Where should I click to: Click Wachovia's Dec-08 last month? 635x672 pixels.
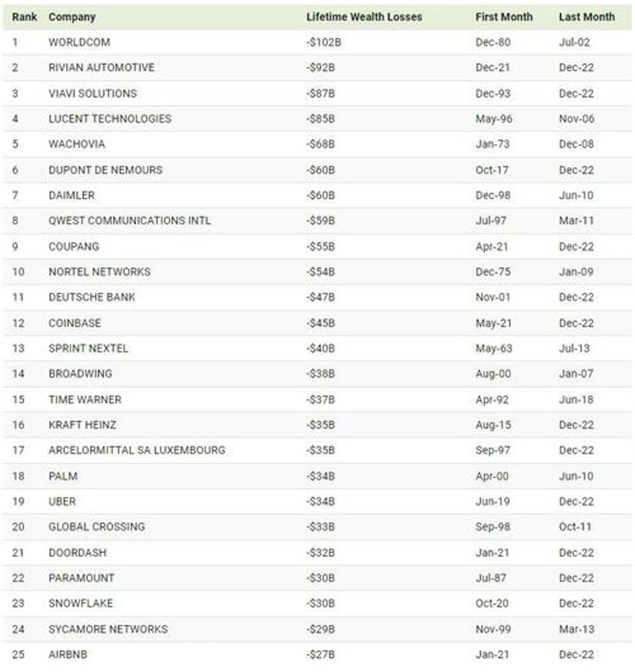[577, 144]
